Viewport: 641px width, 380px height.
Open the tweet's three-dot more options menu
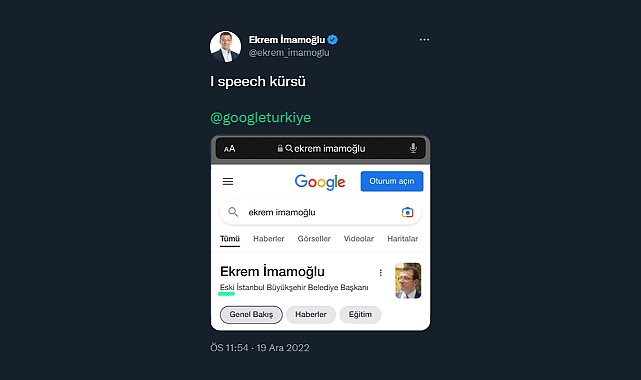point(424,40)
